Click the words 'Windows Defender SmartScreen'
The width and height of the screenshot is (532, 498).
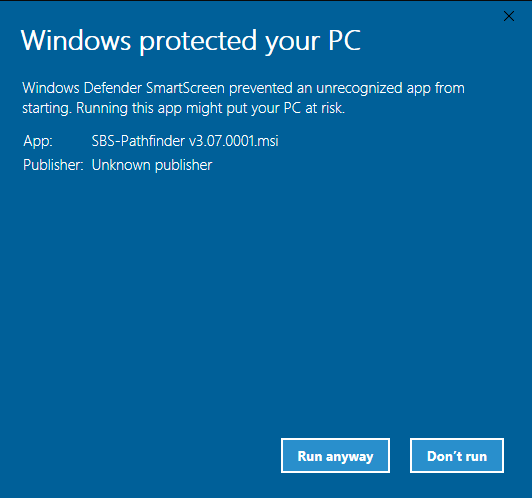(124, 88)
